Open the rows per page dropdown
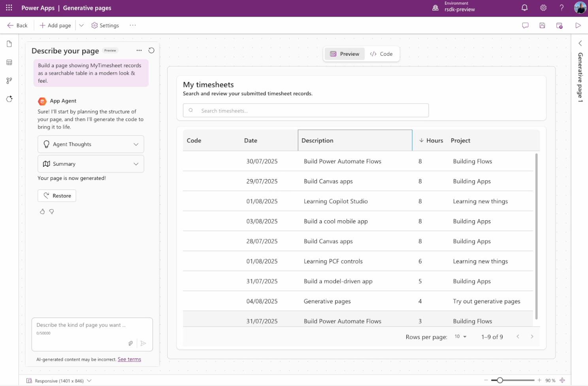588x386 pixels. (x=460, y=337)
